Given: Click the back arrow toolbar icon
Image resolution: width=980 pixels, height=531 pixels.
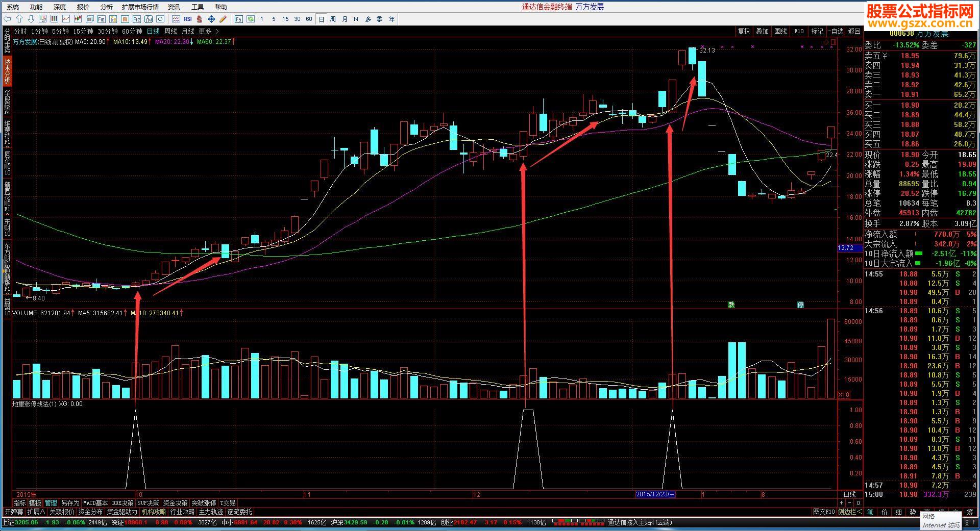Looking at the screenshot, I should pyautogui.click(x=7, y=19).
